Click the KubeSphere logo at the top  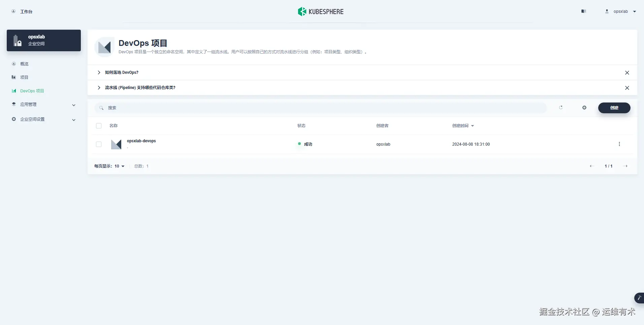point(320,11)
